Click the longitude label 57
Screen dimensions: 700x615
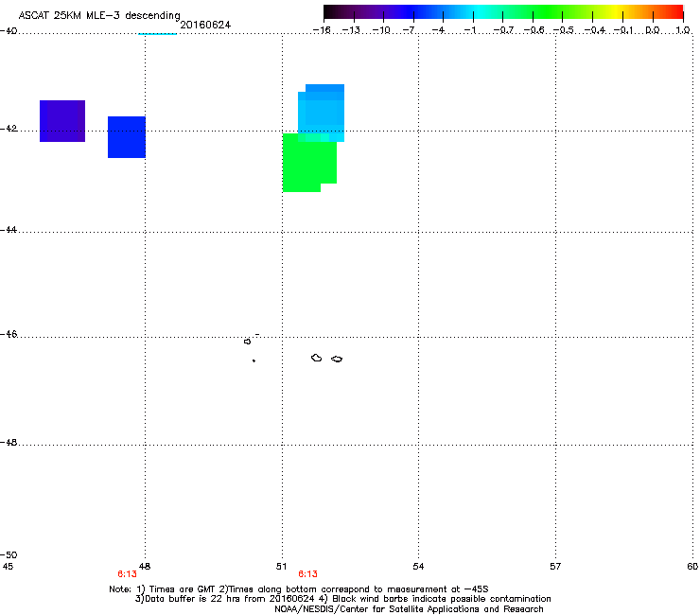click(x=555, y=567)
